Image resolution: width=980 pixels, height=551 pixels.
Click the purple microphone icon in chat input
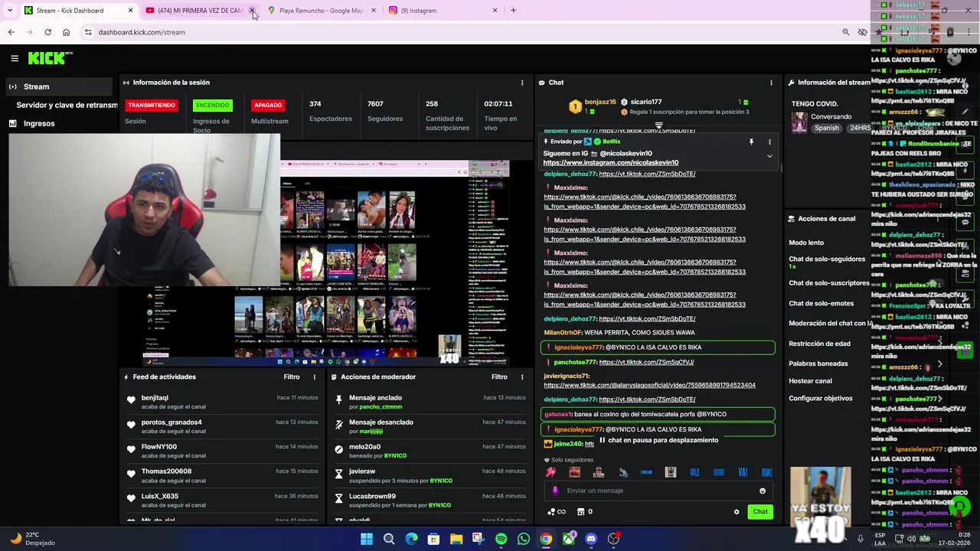[x=555, y=491]
